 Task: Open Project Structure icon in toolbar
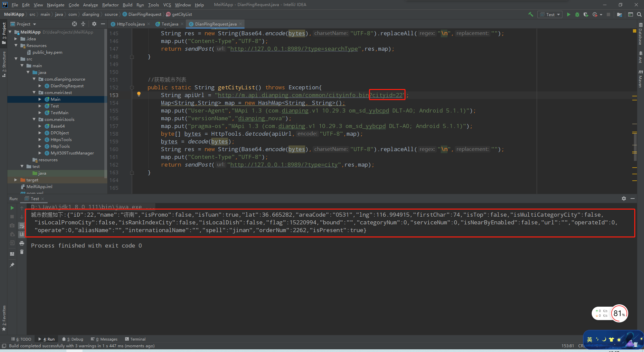[x=620, y=14]
